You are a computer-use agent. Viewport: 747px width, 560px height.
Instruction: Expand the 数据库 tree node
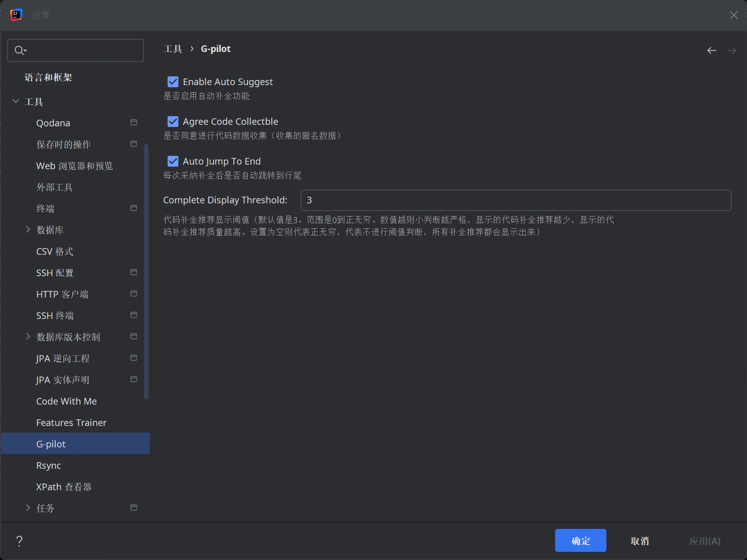tap(28, 230)
